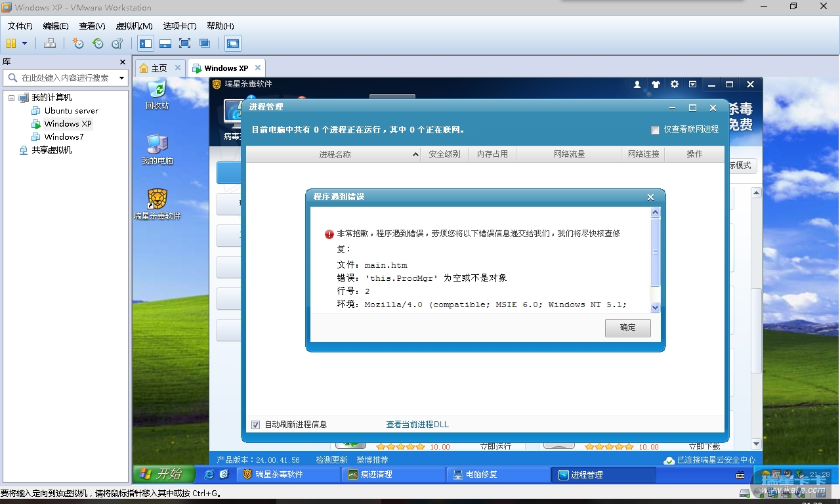Image resolution: width=840 pixels, height=504 pixels.
Task: Open the 查看(V) menu
Action: tap(92, 26)
